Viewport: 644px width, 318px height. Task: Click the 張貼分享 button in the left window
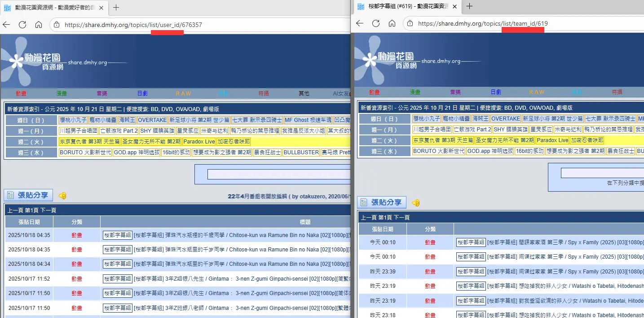click(x=28, y=195)
